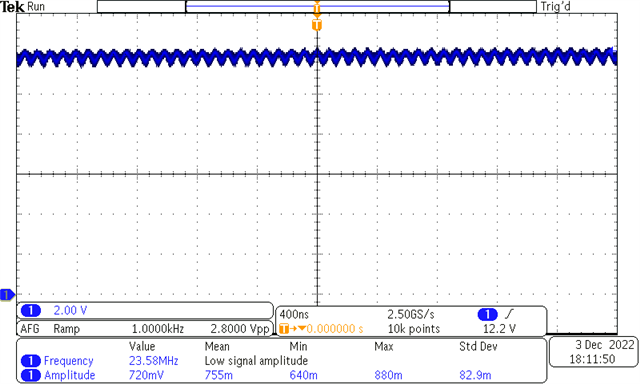The height and width of the screenshot is (384, 640).
Task: Click the date and time display
Action: point(594,352)
